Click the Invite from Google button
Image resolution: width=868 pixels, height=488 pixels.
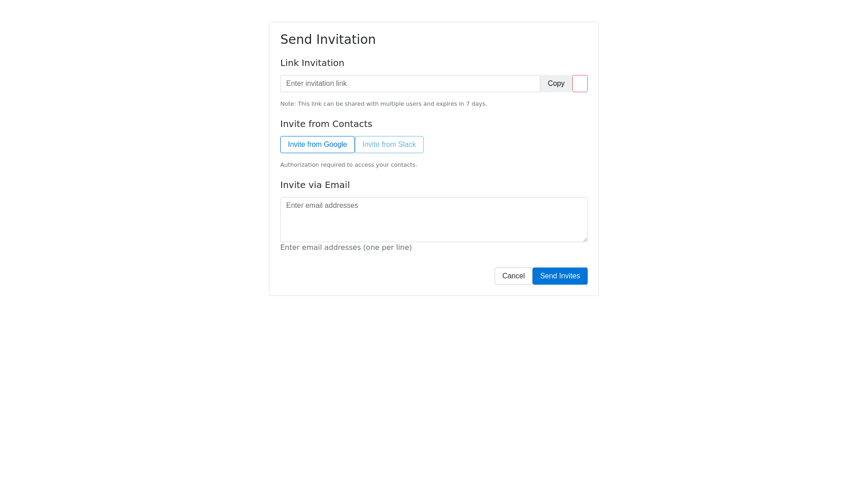[317, 145]
